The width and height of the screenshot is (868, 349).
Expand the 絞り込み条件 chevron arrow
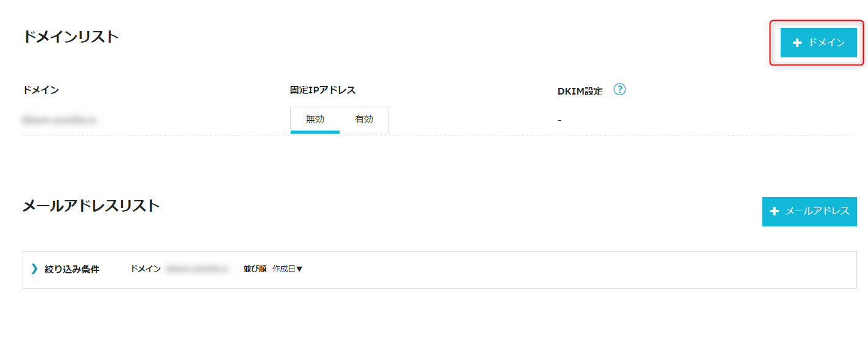(x=34, y=268)
